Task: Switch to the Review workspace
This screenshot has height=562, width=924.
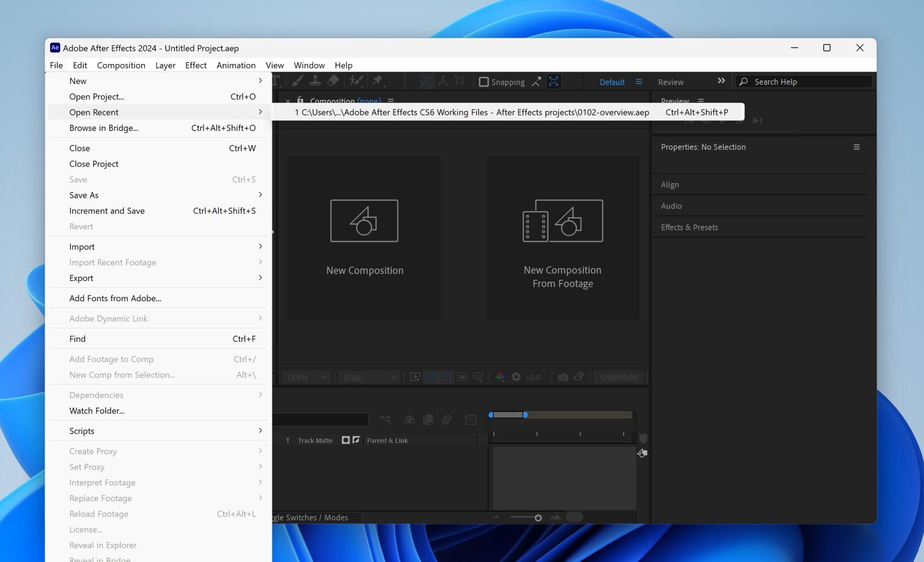Action: (670, 82)
